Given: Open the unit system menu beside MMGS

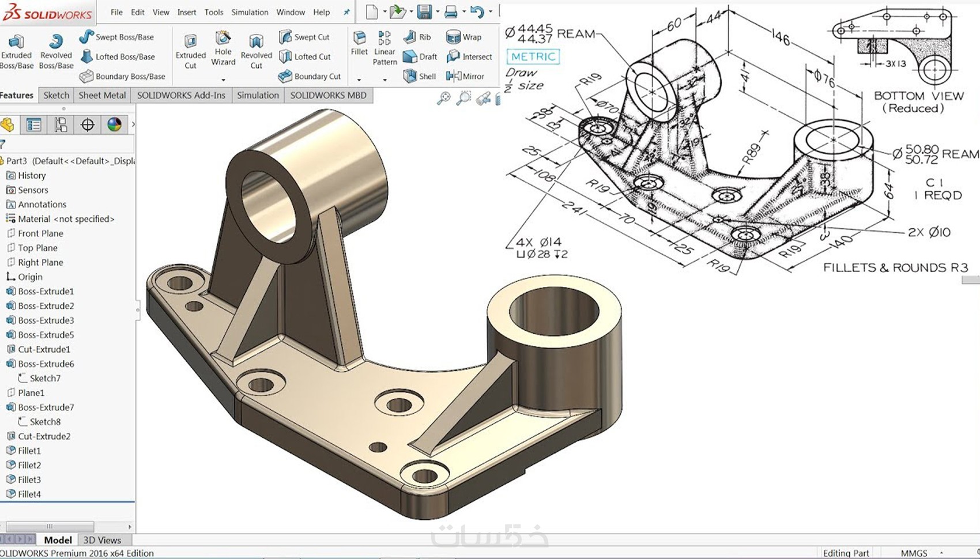Looking at the screenshot, I should [x=942, y=553].
